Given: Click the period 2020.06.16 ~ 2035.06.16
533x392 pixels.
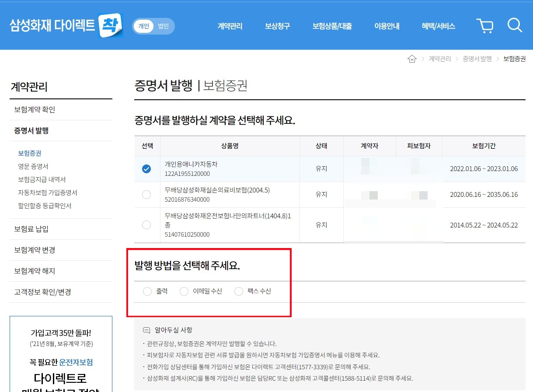Looking at the screenshot, I should tap(484, 195).
